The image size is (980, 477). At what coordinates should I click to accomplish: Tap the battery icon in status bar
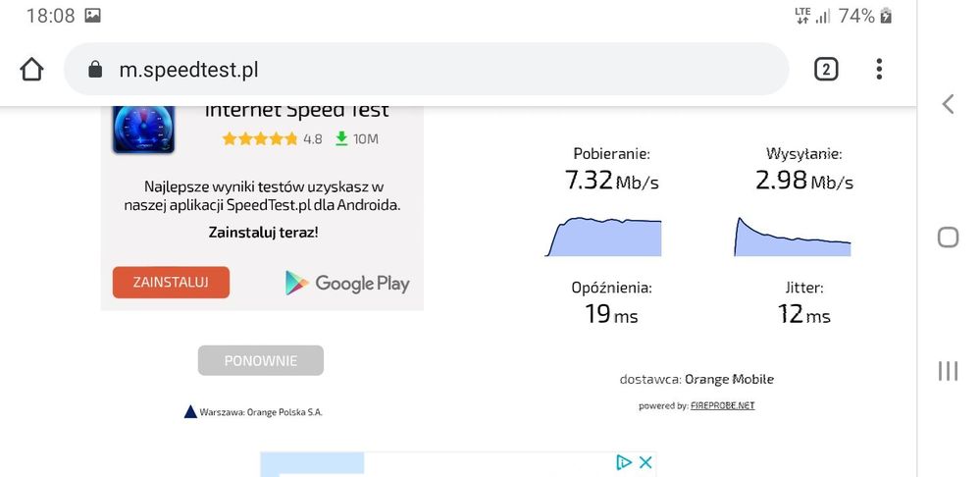coord(887,16)
